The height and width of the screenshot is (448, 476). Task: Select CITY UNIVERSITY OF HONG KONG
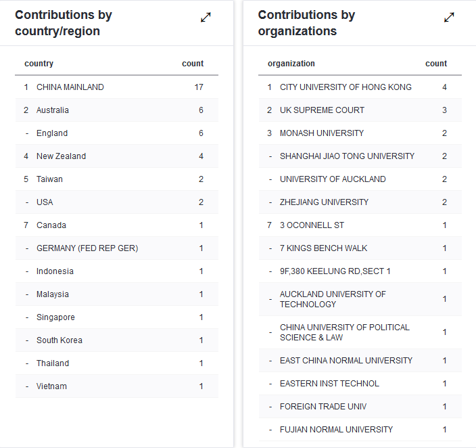pos(346,87)
